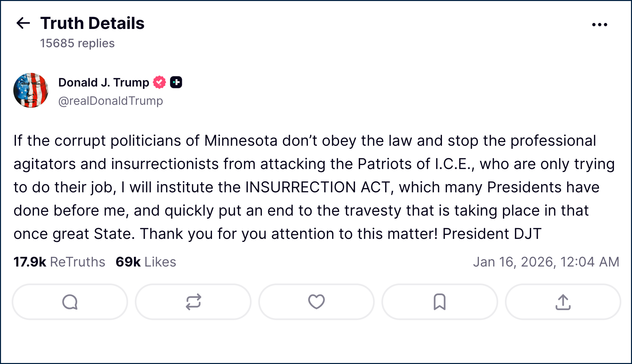This screenshot has width=632, height=364.
Task: Open the @realDonaldTrump profile link
Action: click(110, 100)
